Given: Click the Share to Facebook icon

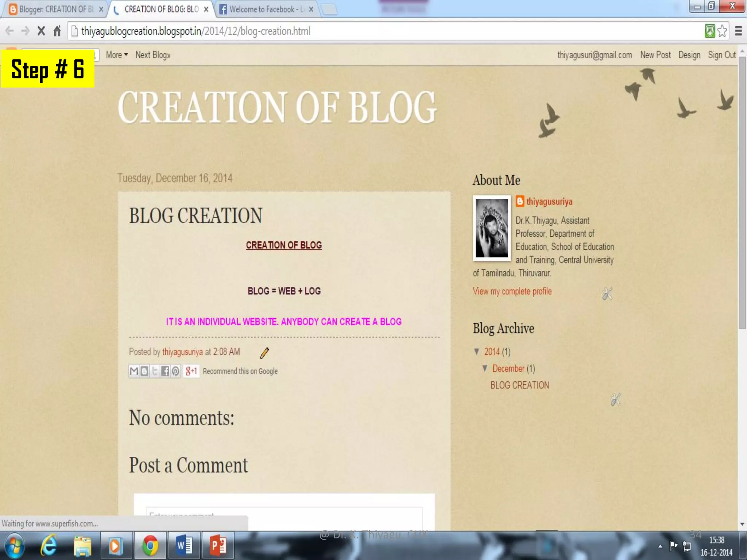Looking at the screenshot, I should point(165,371).
